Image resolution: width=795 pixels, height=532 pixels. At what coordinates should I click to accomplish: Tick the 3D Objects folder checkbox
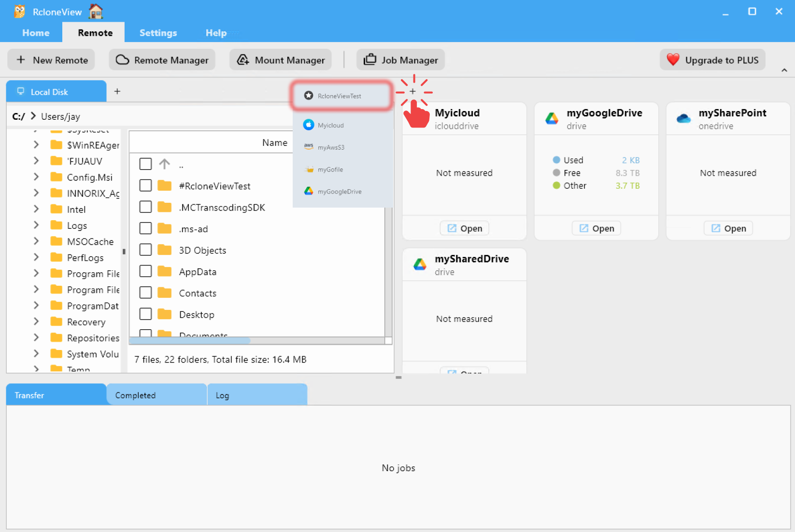(x=145, y=249)
